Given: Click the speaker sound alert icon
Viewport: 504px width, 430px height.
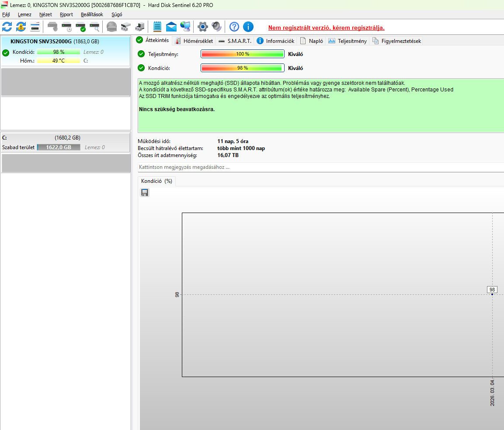Looking at the screenshot, I should [217, 27].
